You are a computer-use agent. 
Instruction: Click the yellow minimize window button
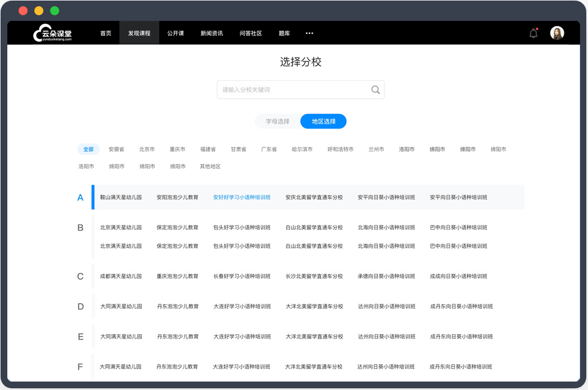(39, 11)
